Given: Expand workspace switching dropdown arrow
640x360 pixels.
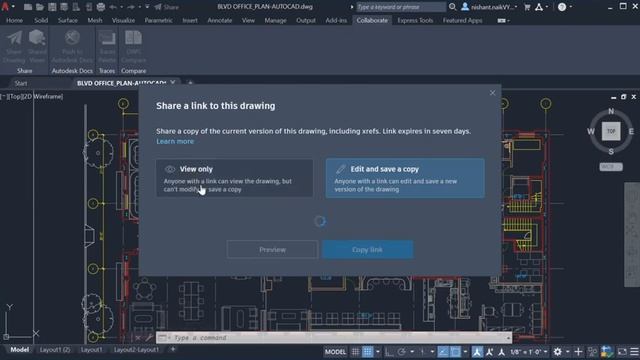Looking at the screenshot, I should (567, 352).
